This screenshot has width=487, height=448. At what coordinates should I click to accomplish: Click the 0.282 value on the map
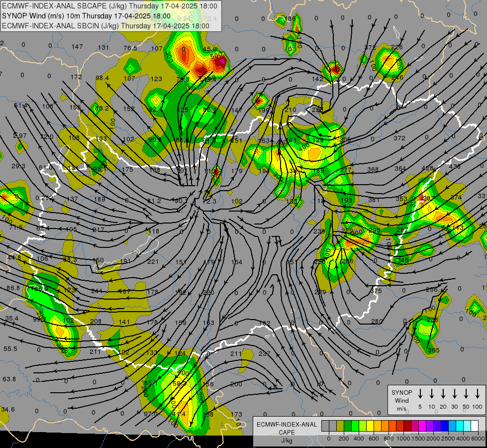click(44, 198)
